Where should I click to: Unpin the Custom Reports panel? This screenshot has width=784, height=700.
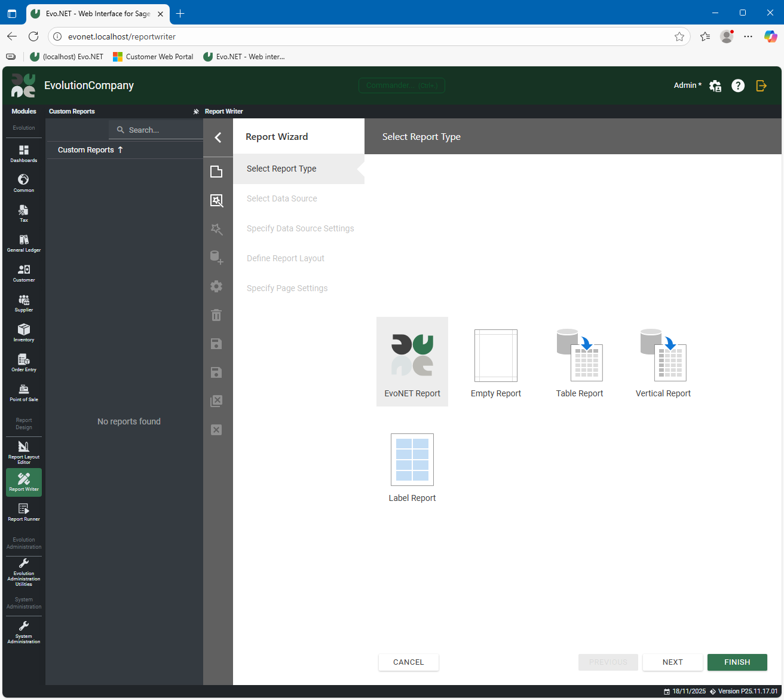click(196, 111)
